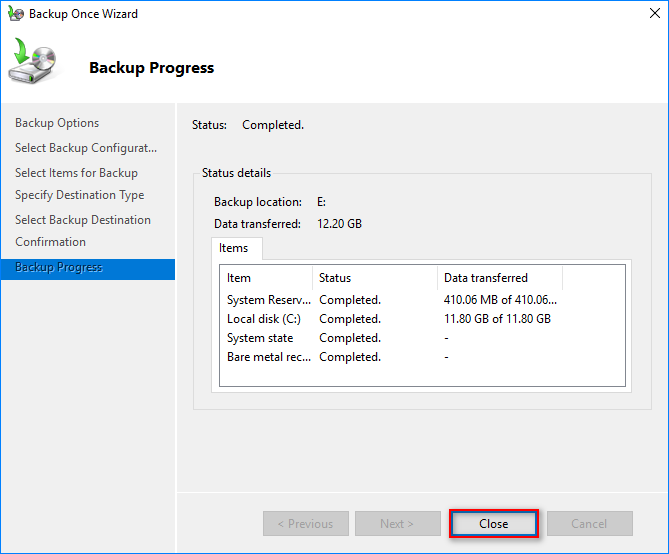Click the Item column header

[x=266, y=278]
